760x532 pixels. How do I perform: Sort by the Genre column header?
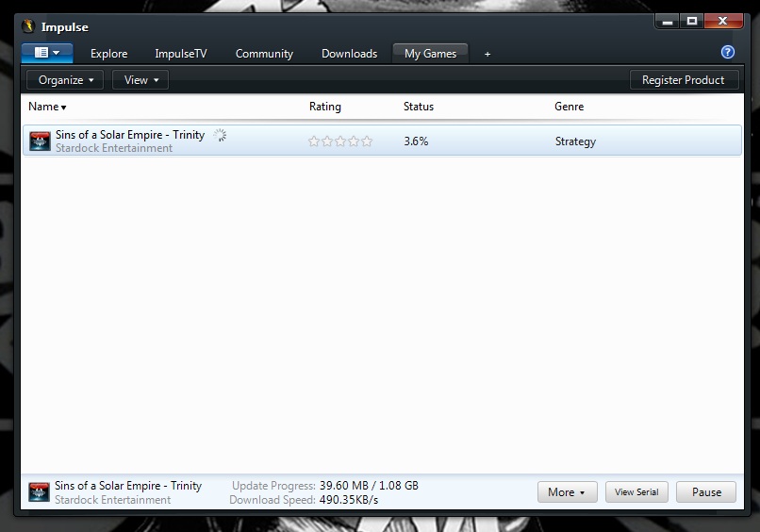tap(569, 107)
